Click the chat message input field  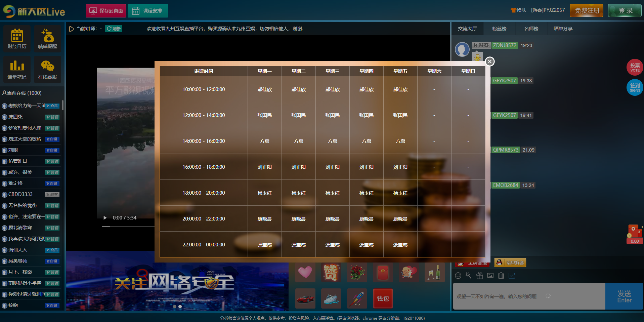(x=529, y=296)
